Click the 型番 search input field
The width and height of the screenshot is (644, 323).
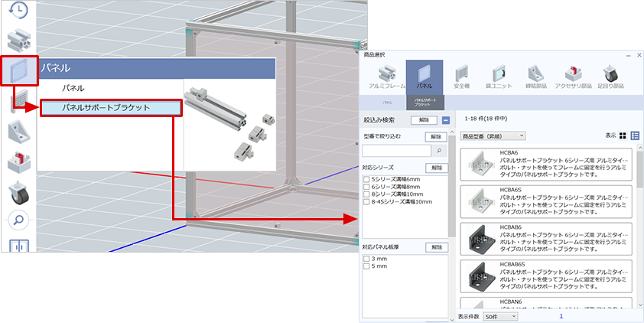point(402,151)
